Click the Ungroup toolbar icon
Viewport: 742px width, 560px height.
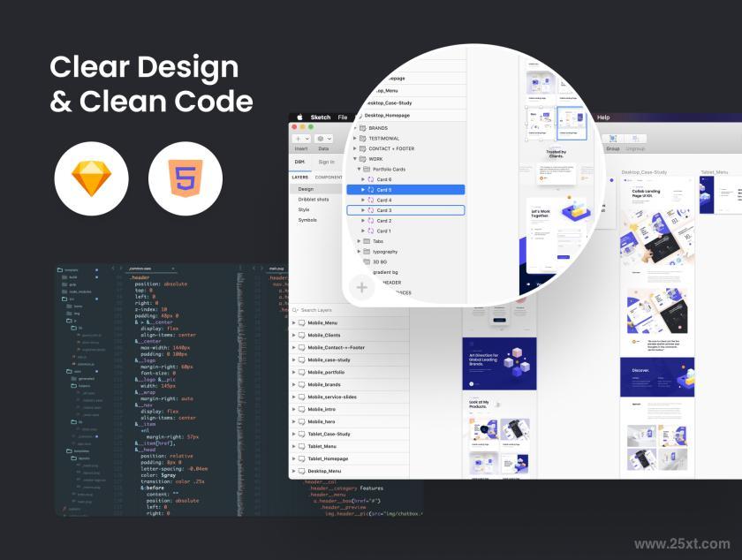635,138
